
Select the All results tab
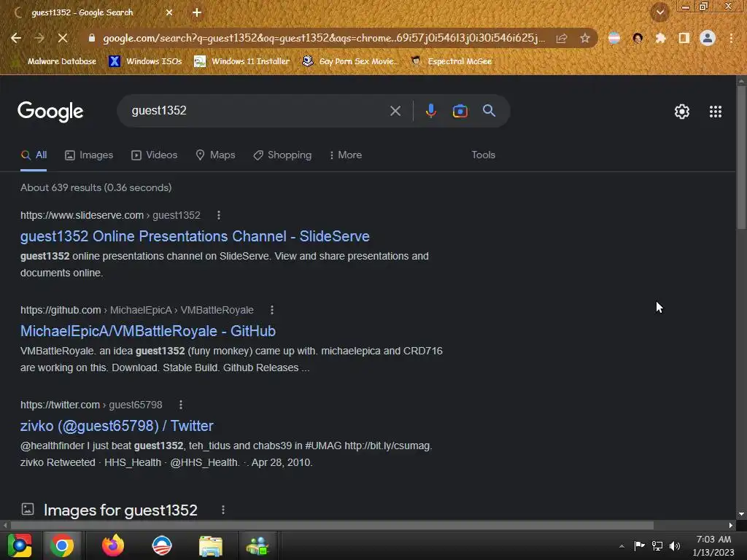tap(34, 155)
